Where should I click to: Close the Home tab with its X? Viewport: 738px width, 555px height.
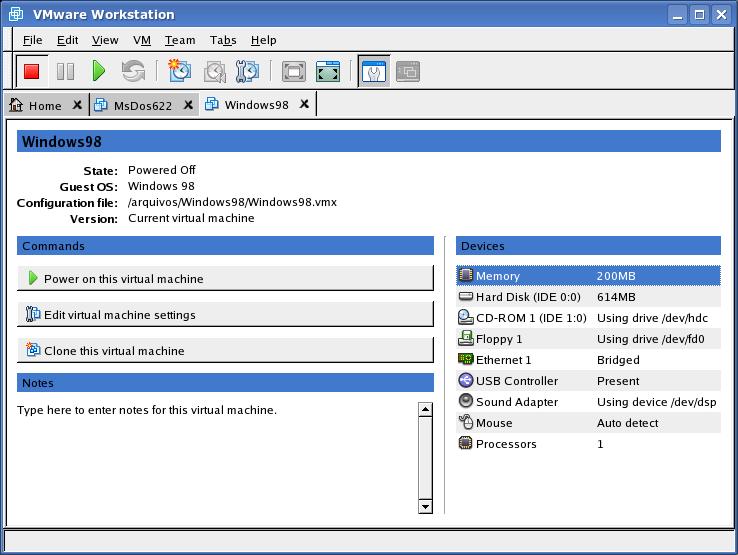pos(77,105)
